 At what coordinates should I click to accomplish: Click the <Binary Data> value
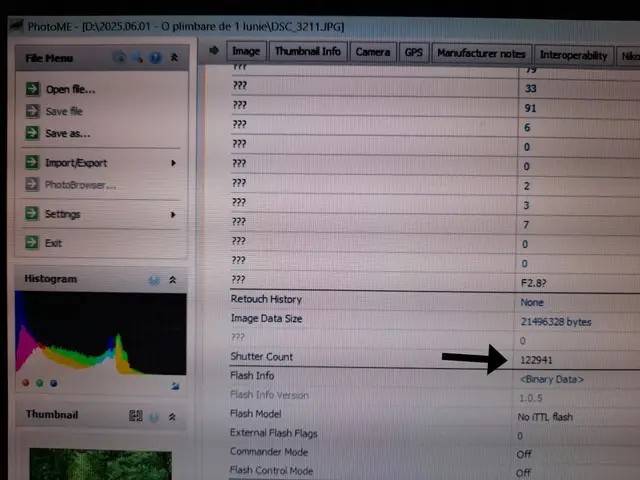[552, 379]
